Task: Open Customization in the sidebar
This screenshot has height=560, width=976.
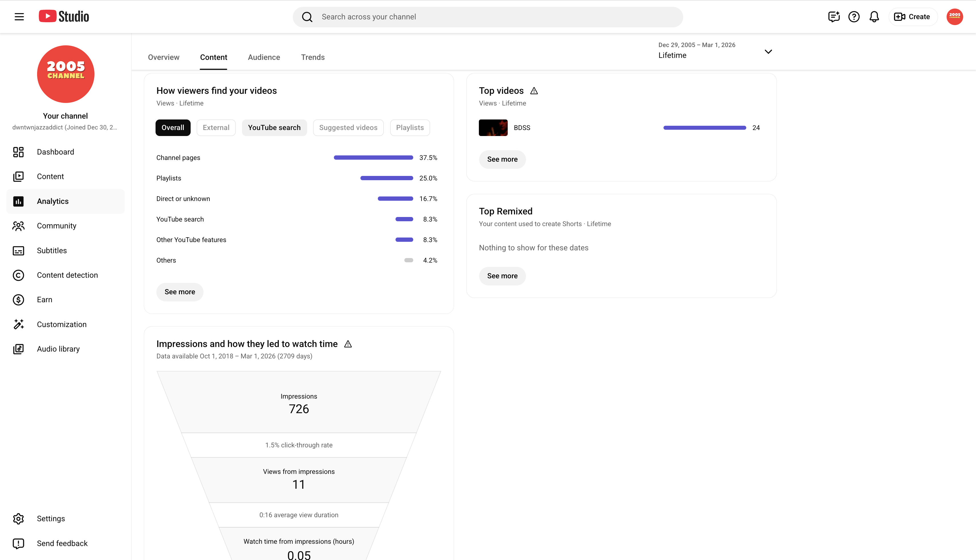Action: [65, 324]
